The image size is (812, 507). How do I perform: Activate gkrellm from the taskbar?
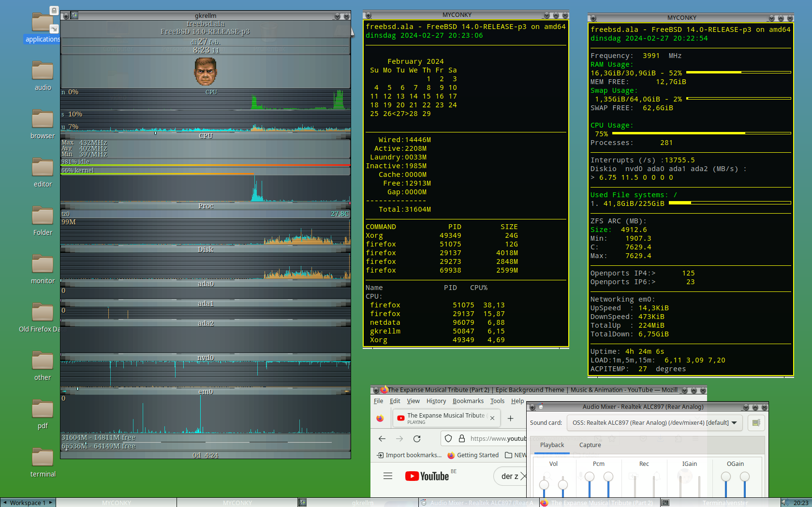click(358, 503)
